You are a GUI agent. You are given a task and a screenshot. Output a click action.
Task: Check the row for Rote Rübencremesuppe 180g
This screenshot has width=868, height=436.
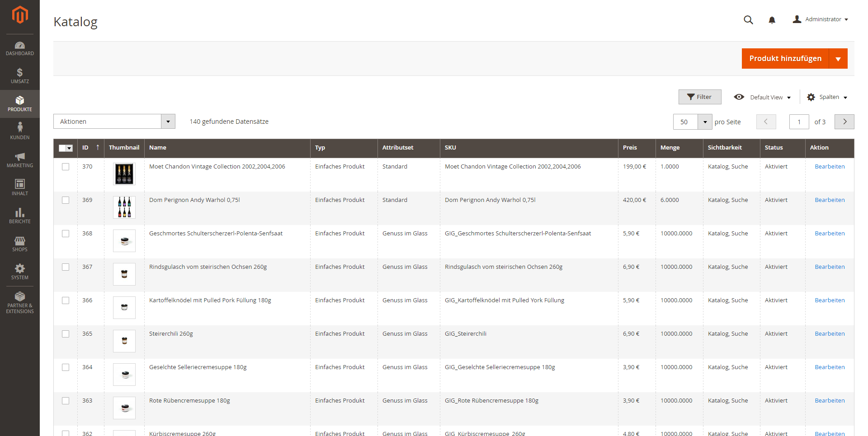pyautogui.click(x=66, y=401)
